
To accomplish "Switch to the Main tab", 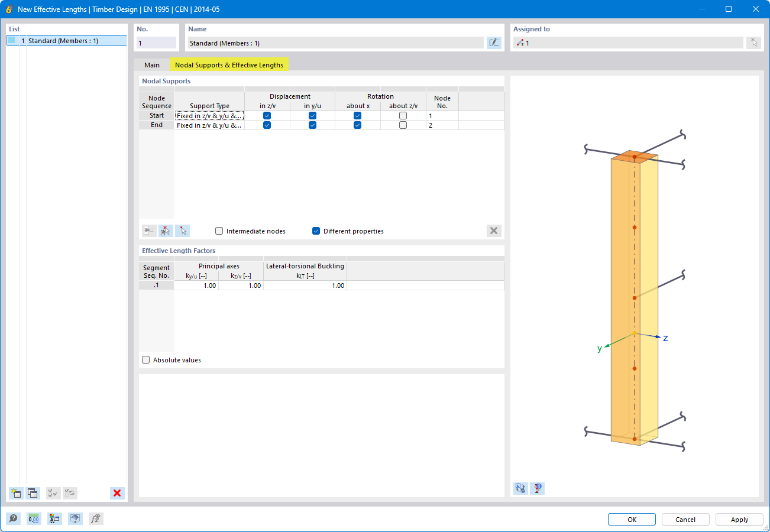I will [x=152, y=65].
